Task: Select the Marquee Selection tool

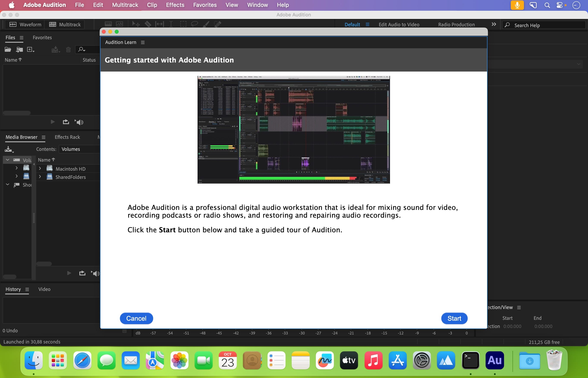Action: [183, 24]
